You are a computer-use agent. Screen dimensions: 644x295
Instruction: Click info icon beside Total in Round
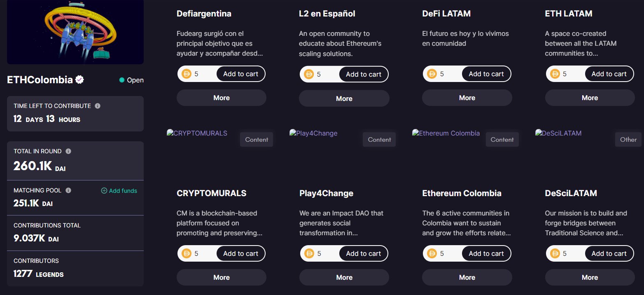(68, 151)
